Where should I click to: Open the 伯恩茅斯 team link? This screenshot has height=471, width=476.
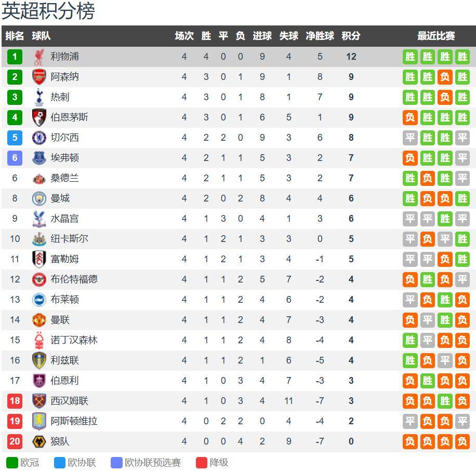click(69, 117)
